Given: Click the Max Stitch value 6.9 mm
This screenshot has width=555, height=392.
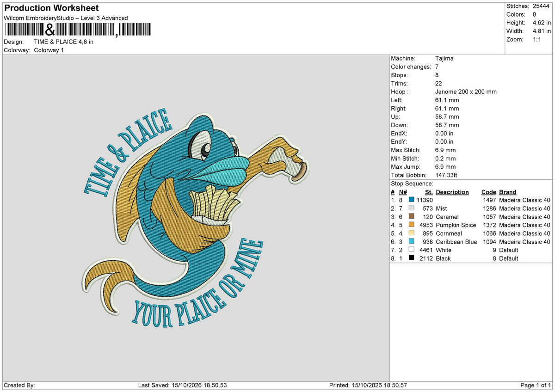Looking at the screenshot, I should coord(445,150).
